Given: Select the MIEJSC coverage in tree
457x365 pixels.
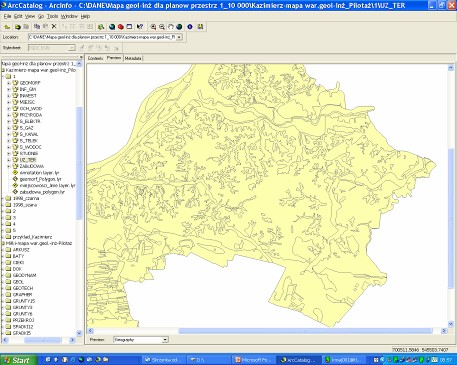Looking at the screenshot, I should coord(27,102).
